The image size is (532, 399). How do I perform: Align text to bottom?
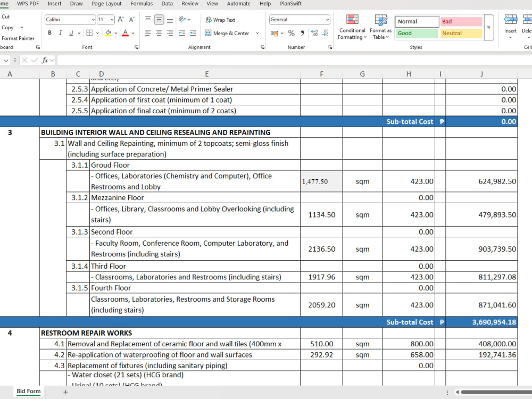170,20
